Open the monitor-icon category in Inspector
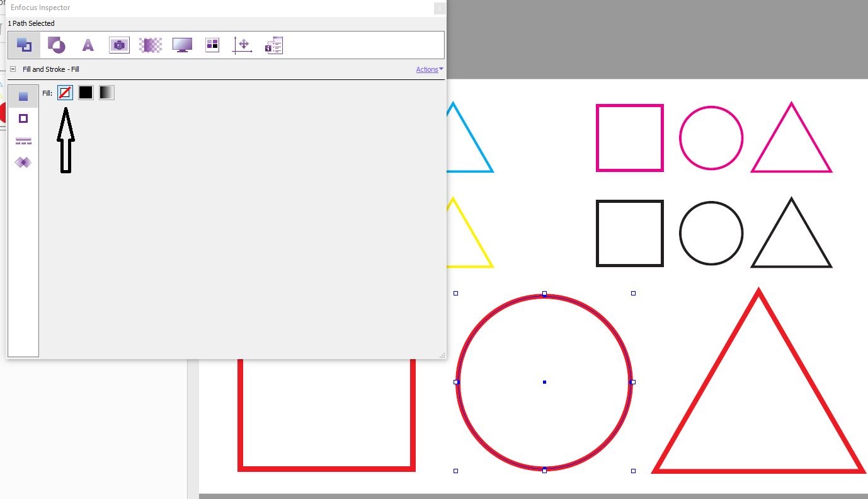This screenshot has width=868, height=499. click(x=182, y=45)
